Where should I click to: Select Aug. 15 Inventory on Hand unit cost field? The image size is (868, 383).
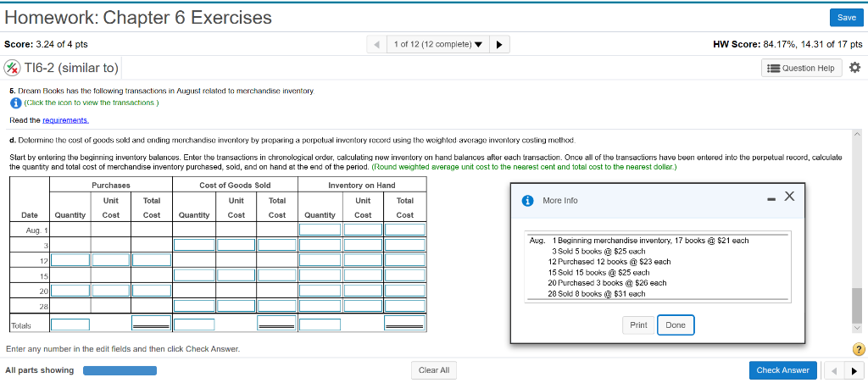[x=363, y=275]
